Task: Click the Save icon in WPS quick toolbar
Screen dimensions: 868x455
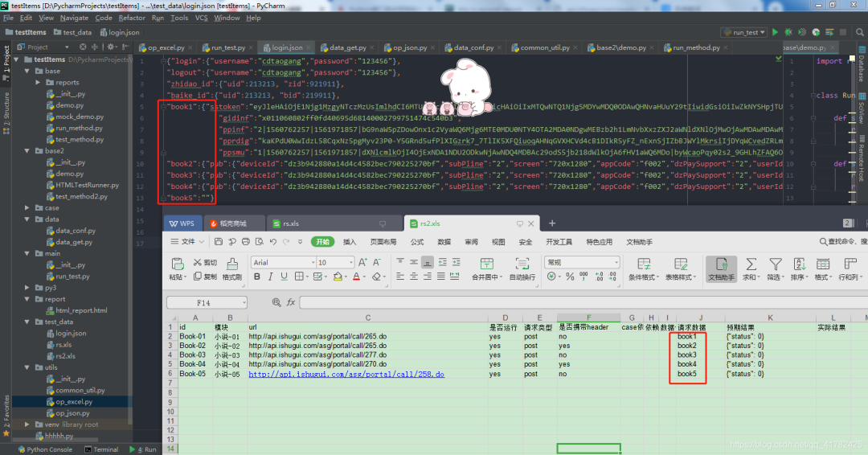Action: click(x=219, y=242)
